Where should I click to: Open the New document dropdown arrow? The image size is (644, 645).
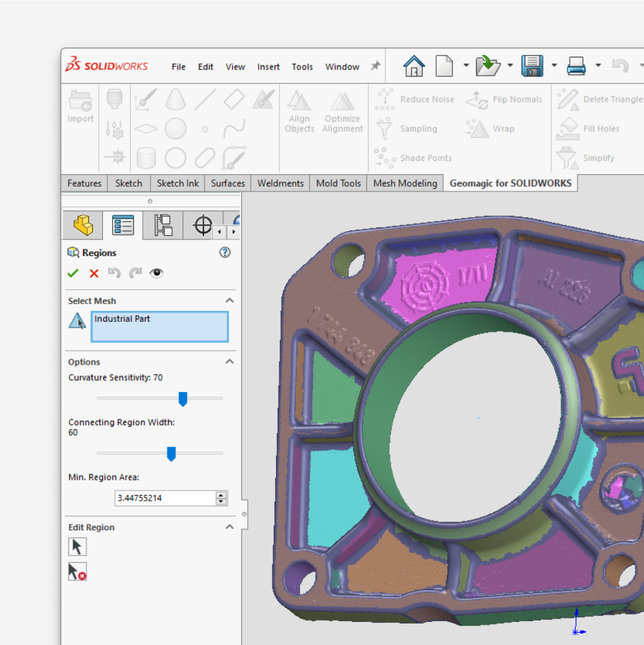coord(466,65)
